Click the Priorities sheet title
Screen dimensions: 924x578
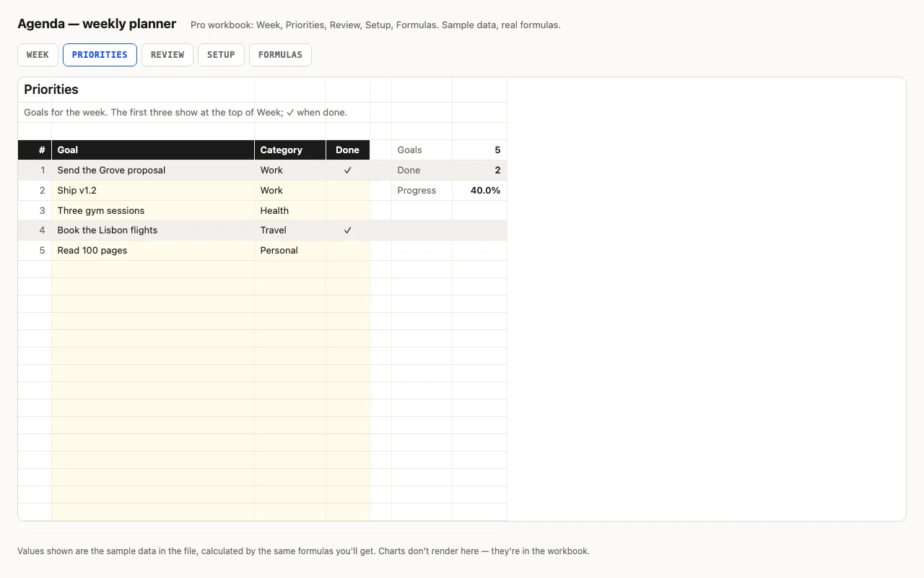pyautogui.click(x=51, y=90)
